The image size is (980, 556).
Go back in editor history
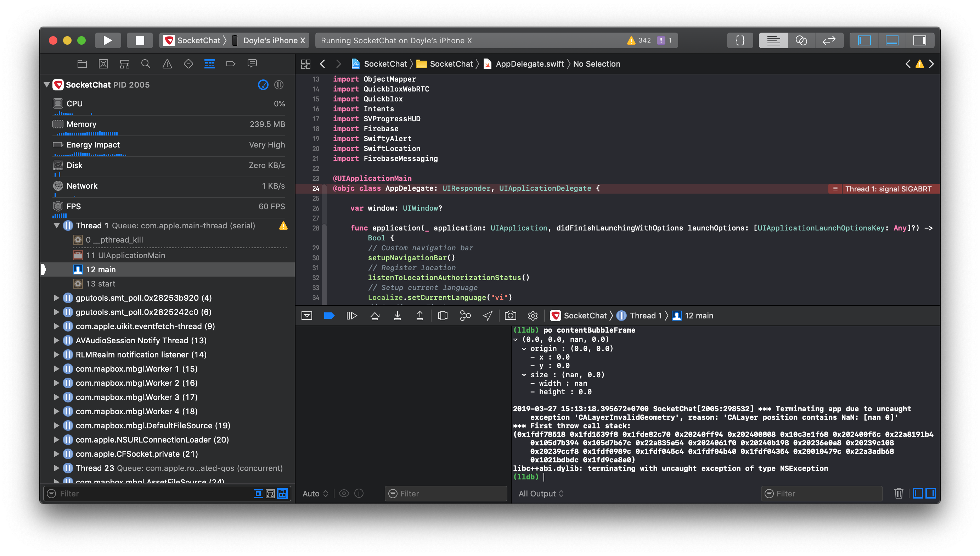pos(323,64)
